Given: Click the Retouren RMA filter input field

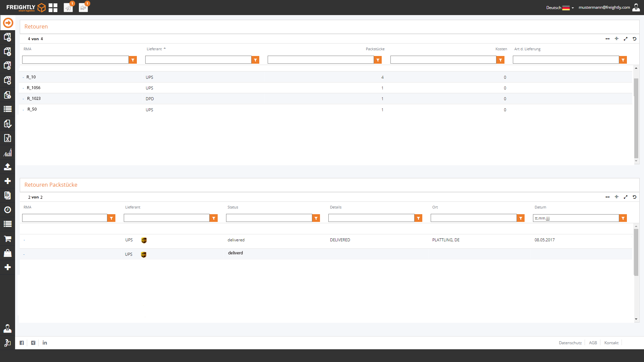Looking at the screenshot, I should [75, 60].
